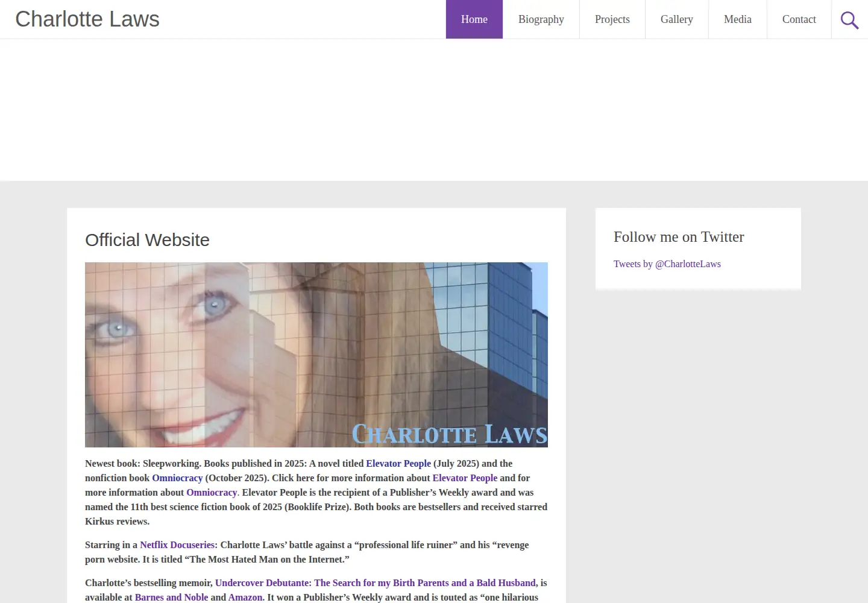
Task: Click the Official Website heading
Action: click(x=148, y=240)
